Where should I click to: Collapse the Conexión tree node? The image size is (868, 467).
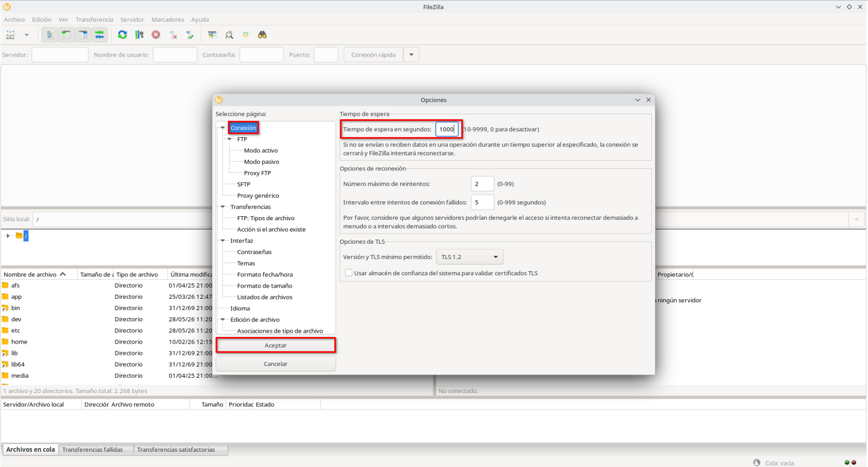coord(223,128)
